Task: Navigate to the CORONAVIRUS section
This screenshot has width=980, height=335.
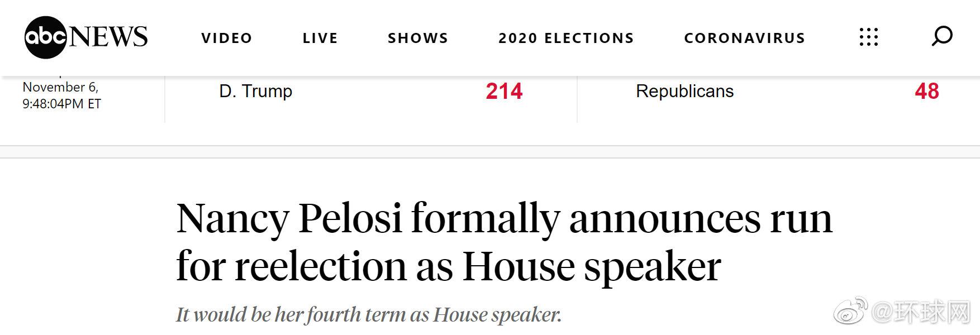Action: 745,38
